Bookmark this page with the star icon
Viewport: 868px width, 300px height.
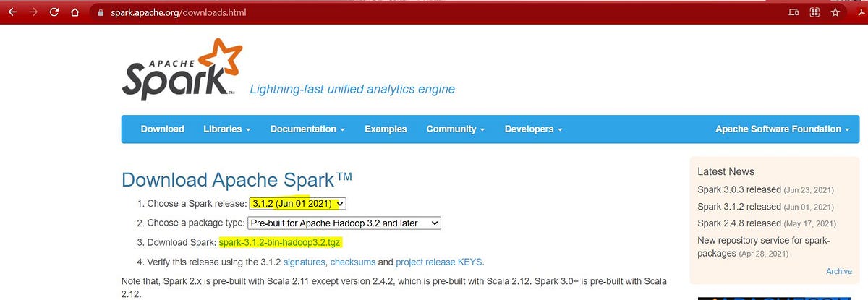(x=835, y=12)
